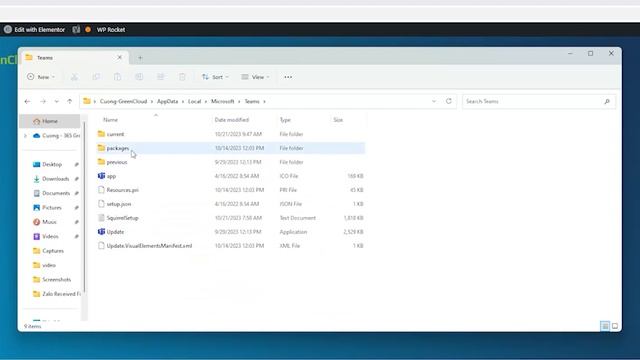The width and height of the screenshot is (640, 360).
Task: Select the setup.json file
Action: (231, 204)
